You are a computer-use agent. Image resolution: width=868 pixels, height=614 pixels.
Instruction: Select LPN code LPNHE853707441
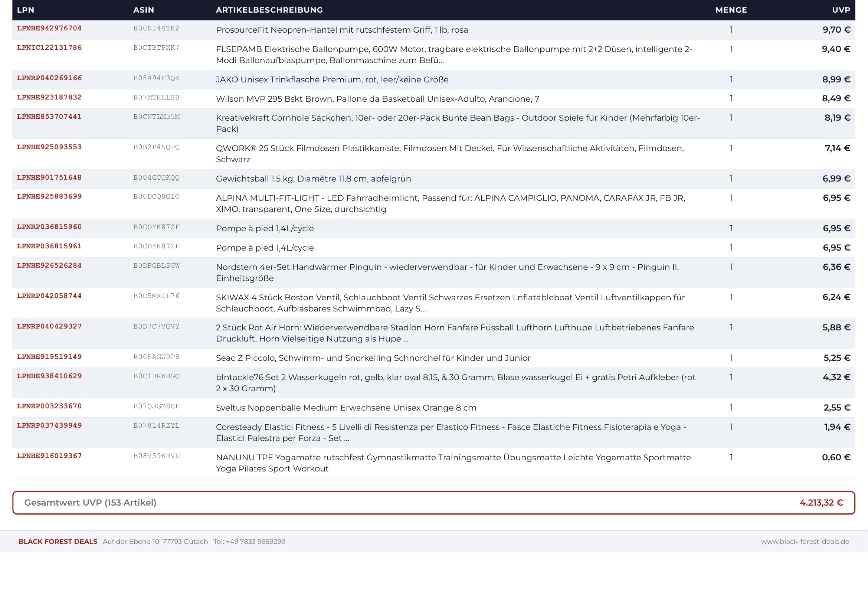pyautogui.click(x=49, y=117)
